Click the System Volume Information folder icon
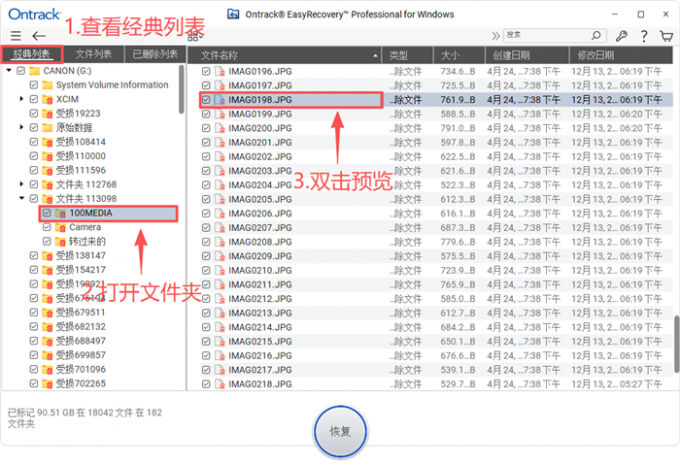The height and width of the screenshot is (464, 680). point(47,85)
